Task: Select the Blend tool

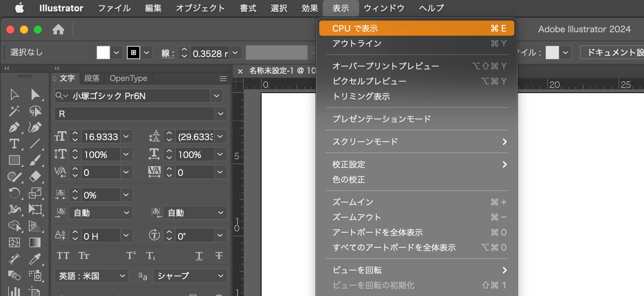Action: (x=14, y=275)
